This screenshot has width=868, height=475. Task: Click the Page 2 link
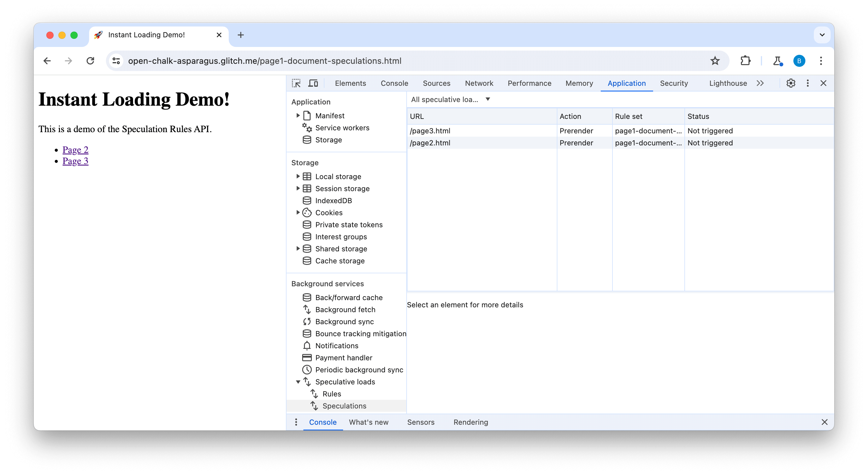click(76, 149)
